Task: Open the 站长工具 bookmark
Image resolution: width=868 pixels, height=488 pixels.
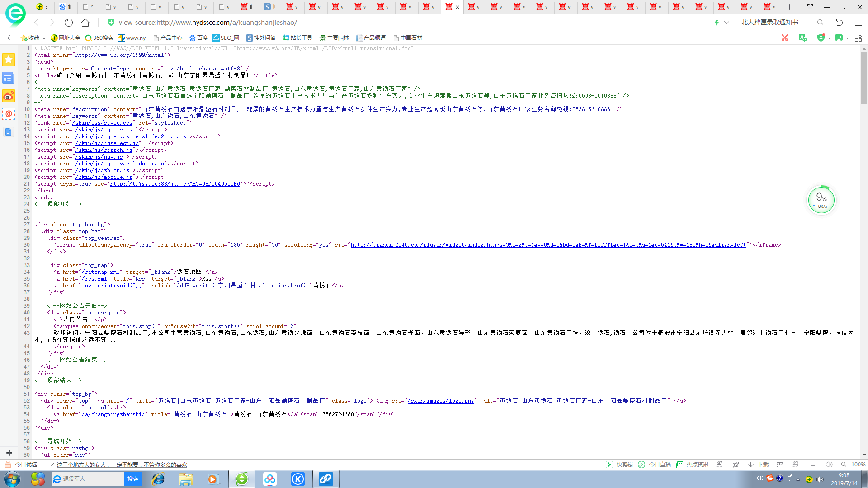Action: pos(298,38)
